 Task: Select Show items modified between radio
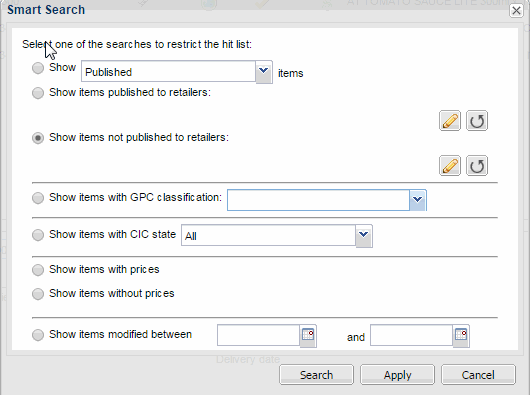[38, 335]
